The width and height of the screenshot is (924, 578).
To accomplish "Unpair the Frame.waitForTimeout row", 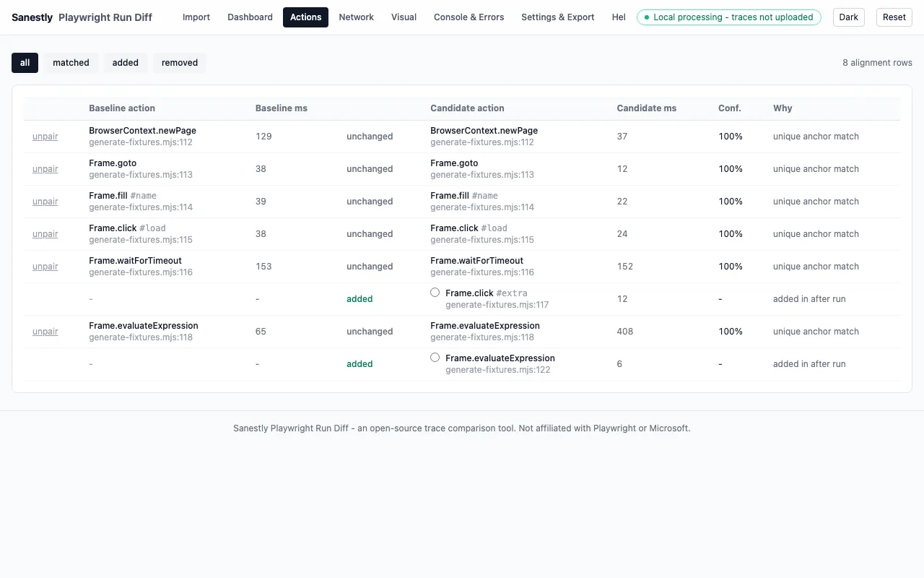I will point(45,267).
